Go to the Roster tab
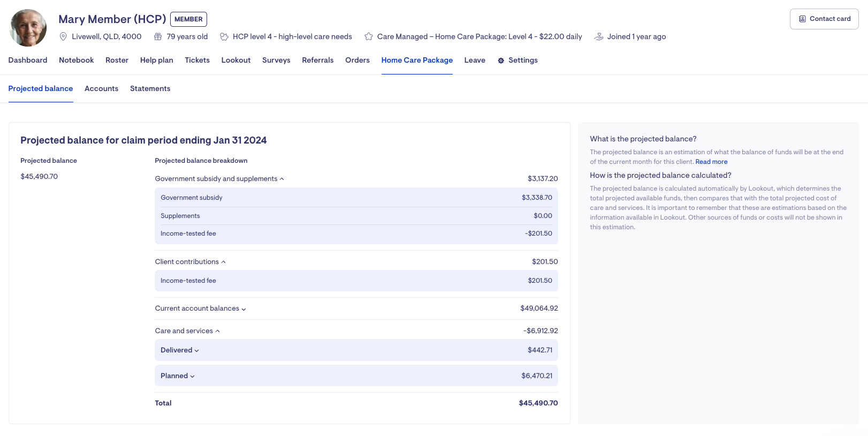 pyautogui.click(x=117, y=60)
